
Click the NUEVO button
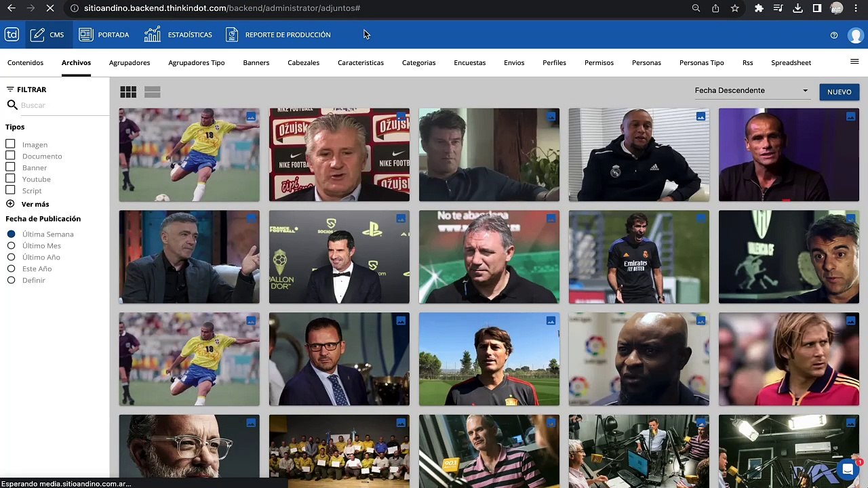tap(840, 92)
